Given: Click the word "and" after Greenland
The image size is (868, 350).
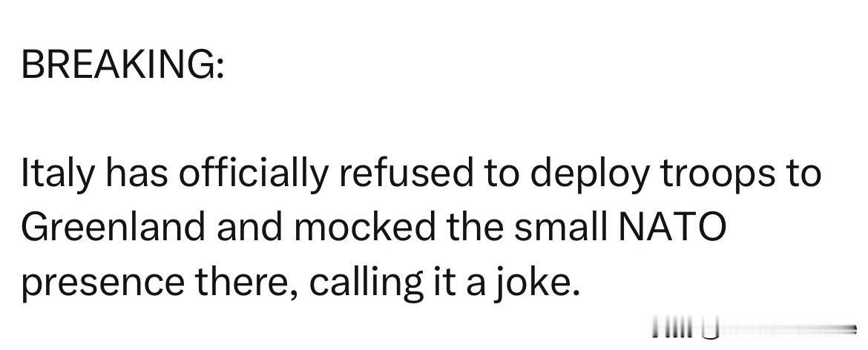Looking at the screenshot, I should pos(250,228).
